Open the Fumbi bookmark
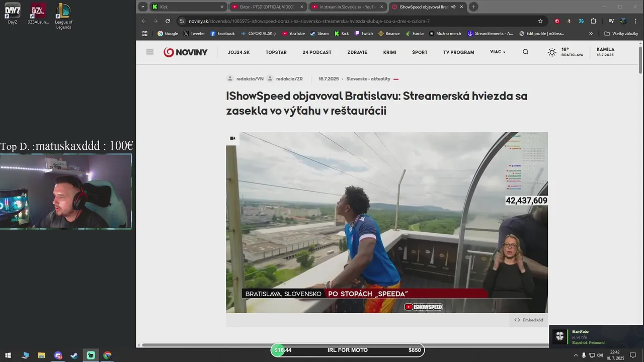Image resolution: width=644 pixels, height=362 pixels. (x=414, y=34)
